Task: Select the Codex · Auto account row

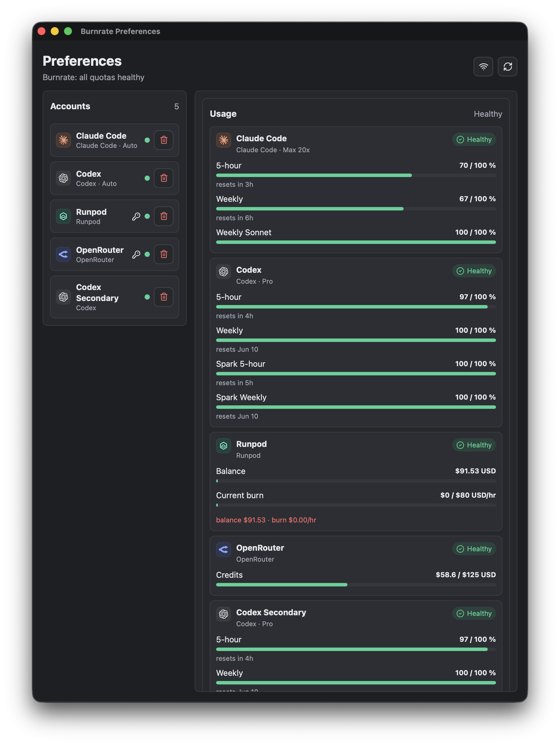Action: coord(114,178)
